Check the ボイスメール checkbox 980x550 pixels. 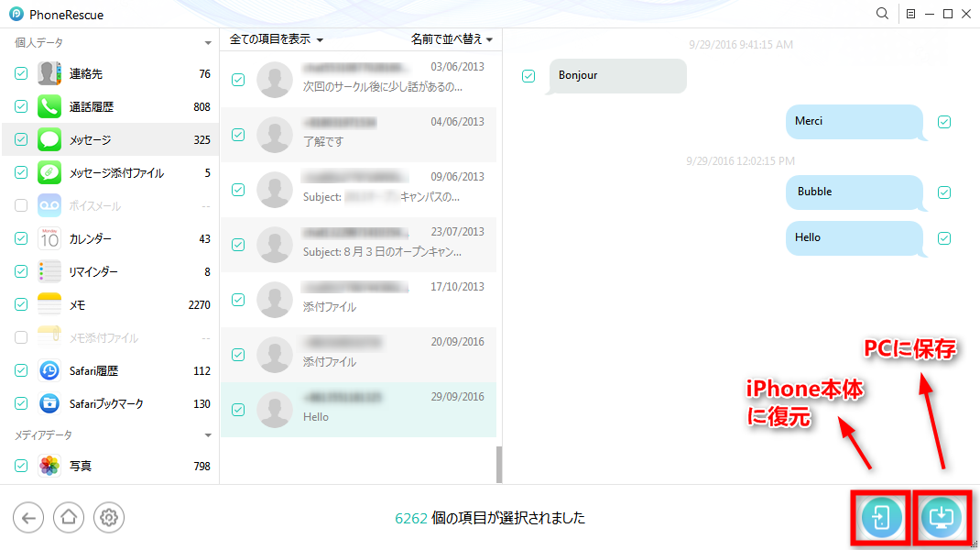pyautogui.click(x=21, y=205)
